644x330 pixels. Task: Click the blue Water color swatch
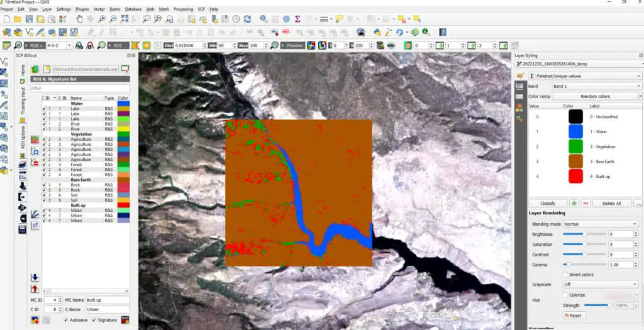pos(576,131)
